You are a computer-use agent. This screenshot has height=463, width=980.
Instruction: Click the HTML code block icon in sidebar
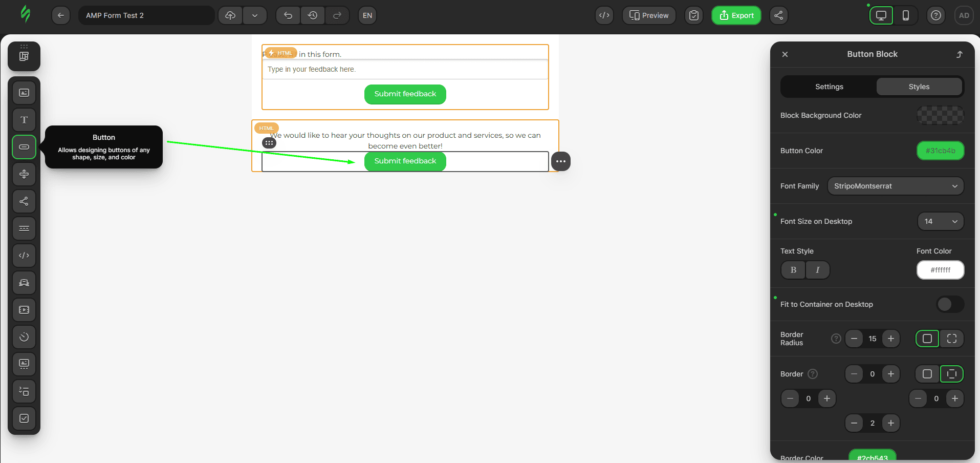coord(24,256)
